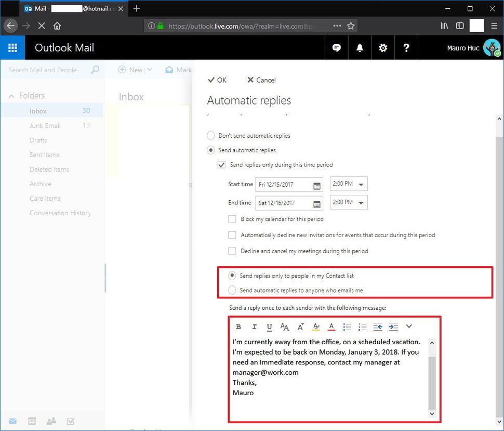This screenshot has width=504, height=431.
Task: Switch to Tasks module icon
Action: pyautogui.click(x=70, y=421)
